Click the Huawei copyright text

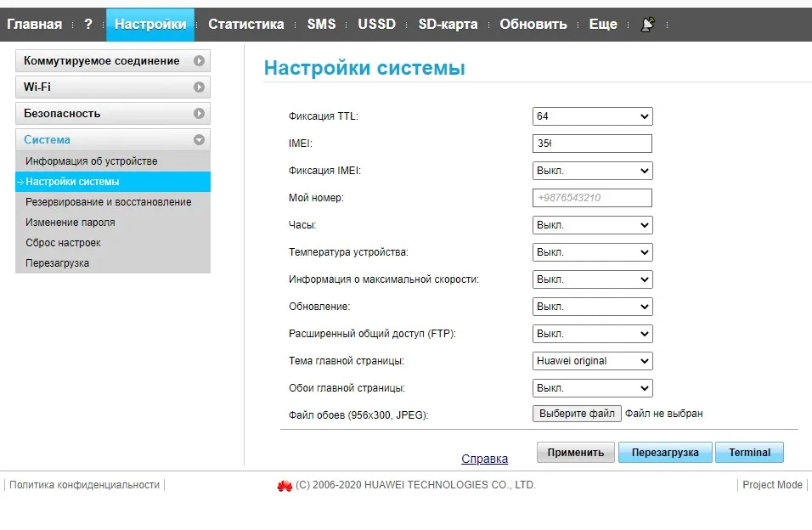(x=415, y=485)
